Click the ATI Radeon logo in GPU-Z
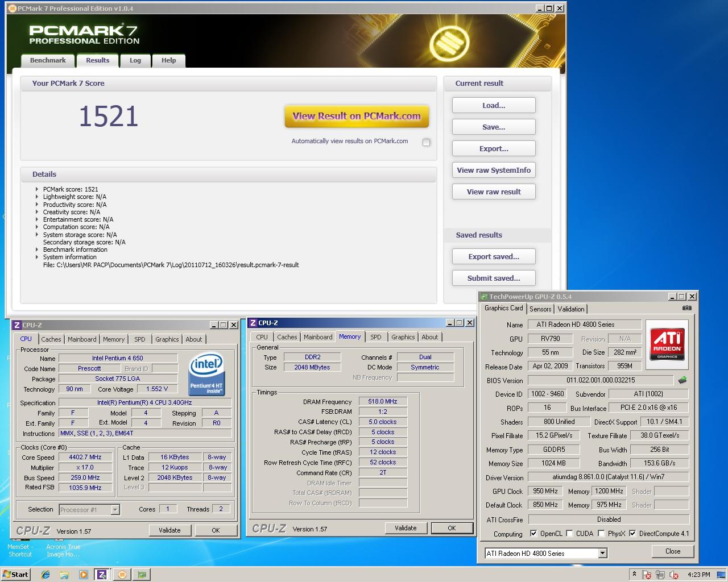Image resolution: width=728 pixels, height=582 pixels. [667, 344]
